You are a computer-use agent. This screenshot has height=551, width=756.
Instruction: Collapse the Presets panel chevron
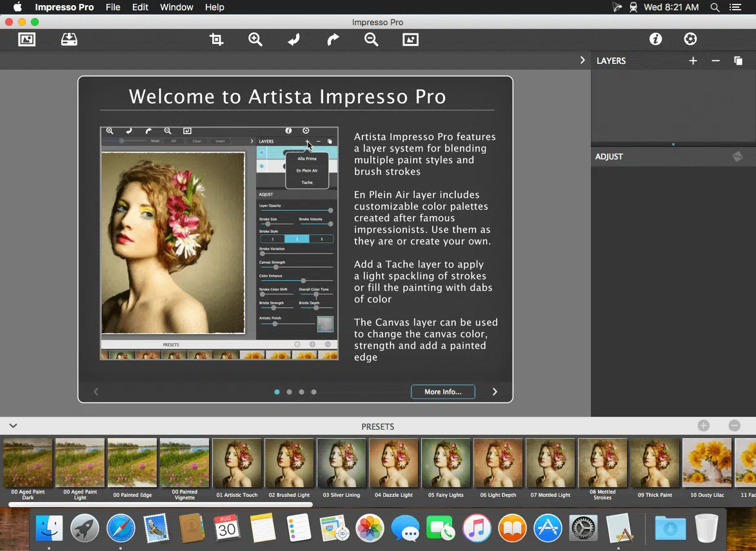[x=13, y=426]
